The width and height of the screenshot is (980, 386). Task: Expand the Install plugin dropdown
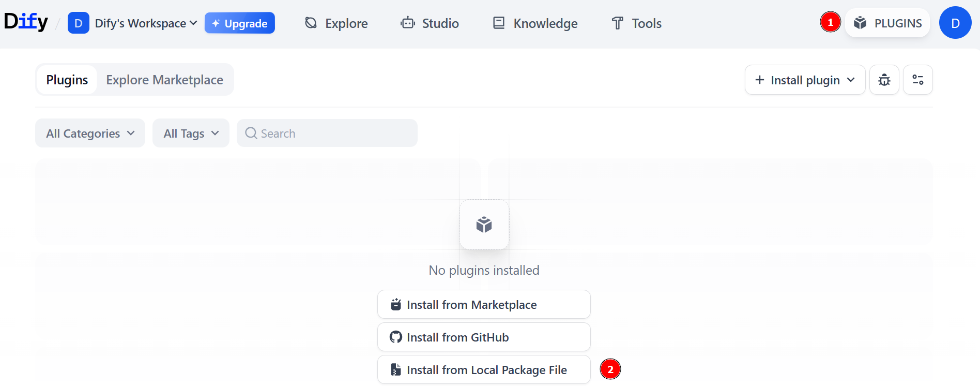[x=805, y=80]
